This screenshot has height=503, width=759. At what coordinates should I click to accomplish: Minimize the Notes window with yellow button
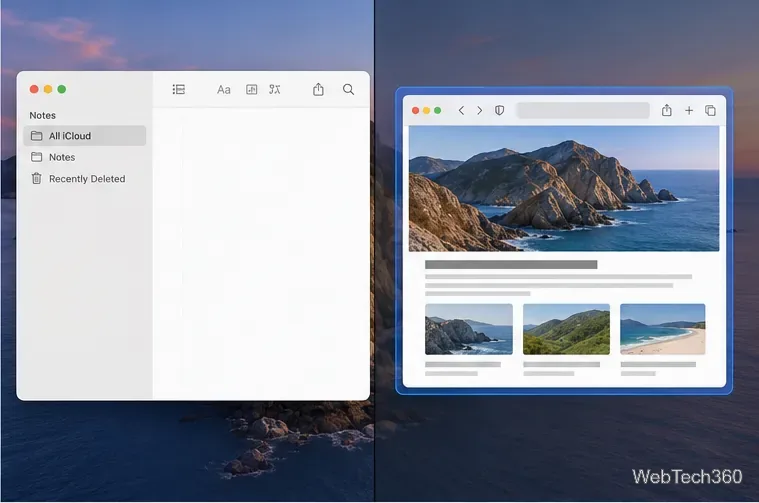[x=48, y=89]
